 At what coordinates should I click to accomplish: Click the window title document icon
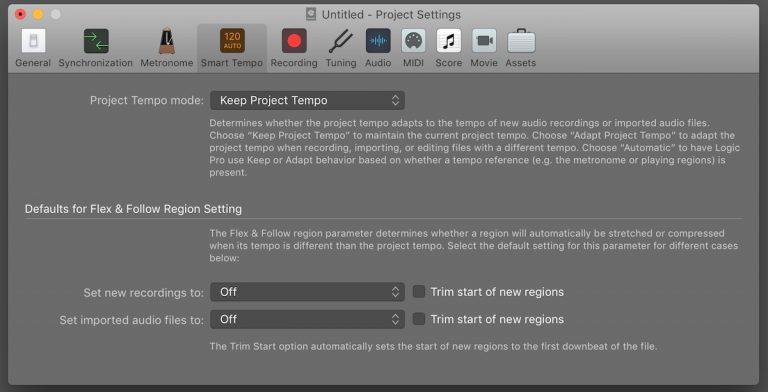tap(311, 14)
